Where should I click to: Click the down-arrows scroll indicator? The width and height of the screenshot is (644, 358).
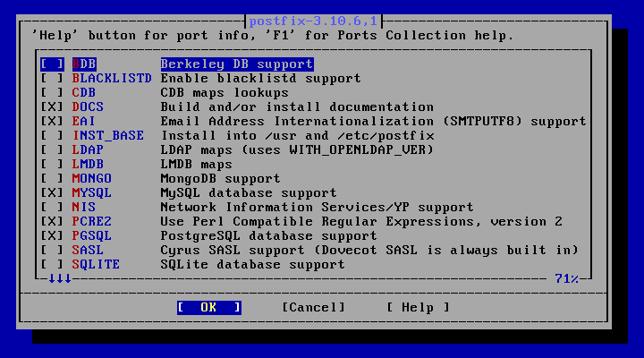[x=60, y=279]
